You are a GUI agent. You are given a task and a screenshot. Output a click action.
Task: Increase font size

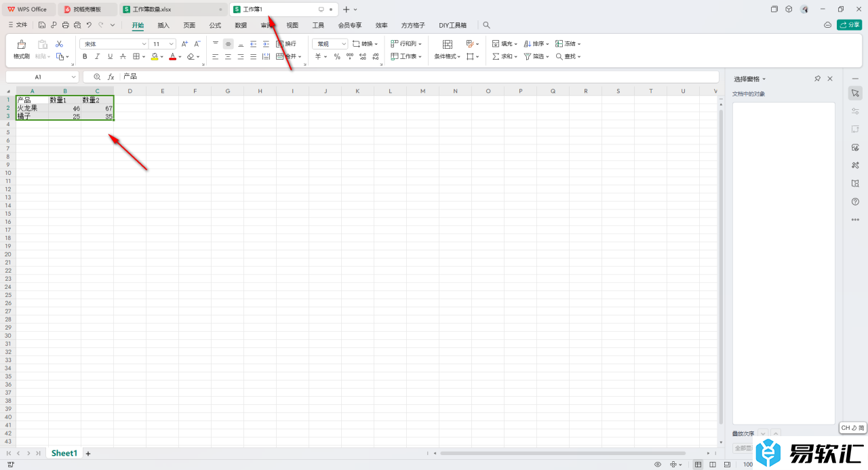pos(184,43)
